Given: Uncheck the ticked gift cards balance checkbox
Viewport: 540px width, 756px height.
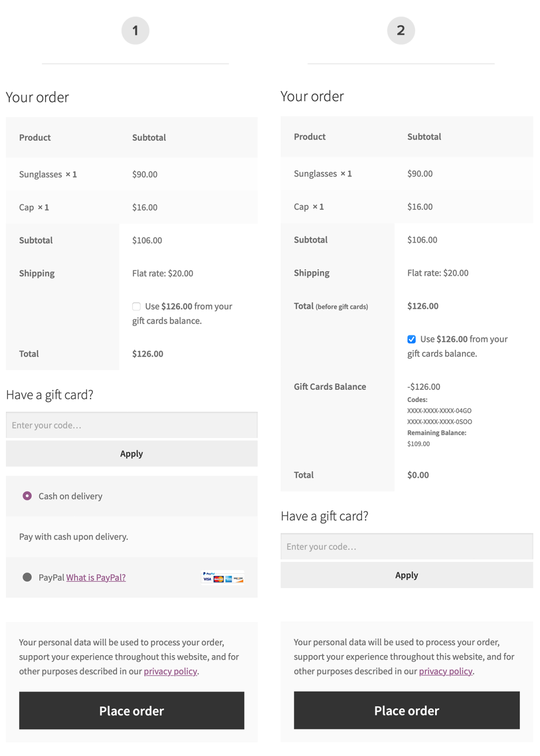Looking at the screenshot, I should click(412, 339).
